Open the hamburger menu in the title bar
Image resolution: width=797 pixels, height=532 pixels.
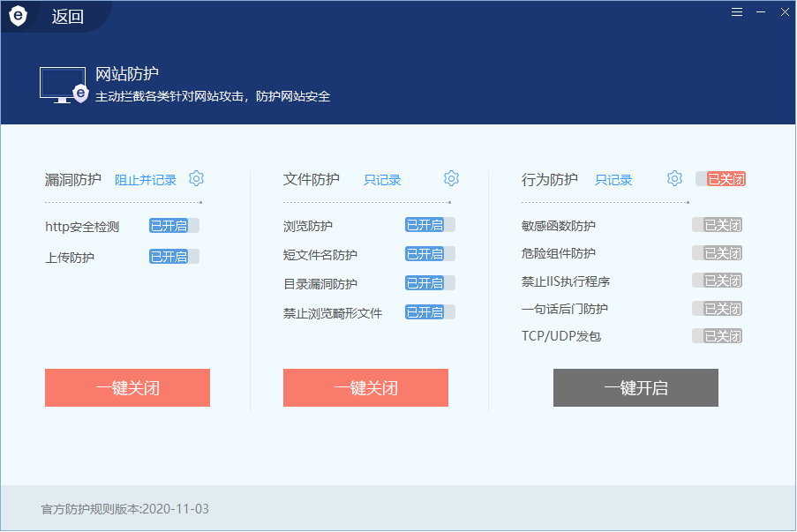(737, 12)
